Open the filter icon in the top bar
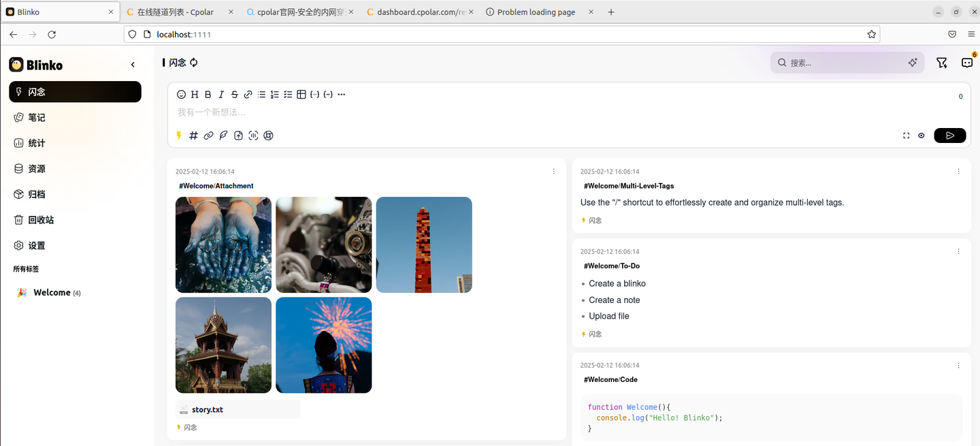The image size is (980, 446). [942, 62]
